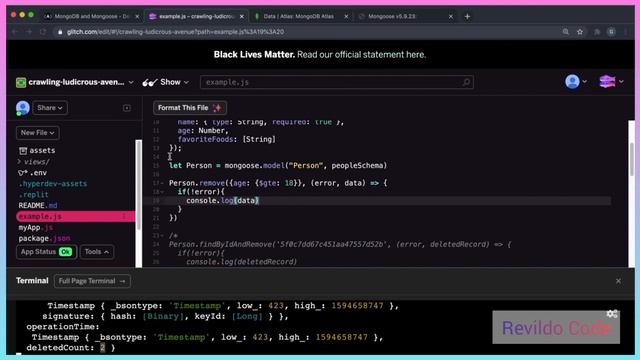Collapse the file sidebar panel

(127, 108)
